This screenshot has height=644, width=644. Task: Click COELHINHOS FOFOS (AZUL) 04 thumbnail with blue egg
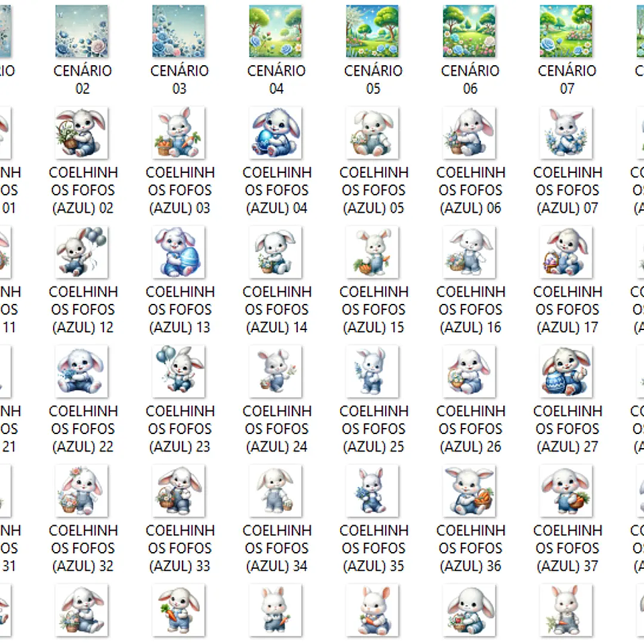coord(276,133)
